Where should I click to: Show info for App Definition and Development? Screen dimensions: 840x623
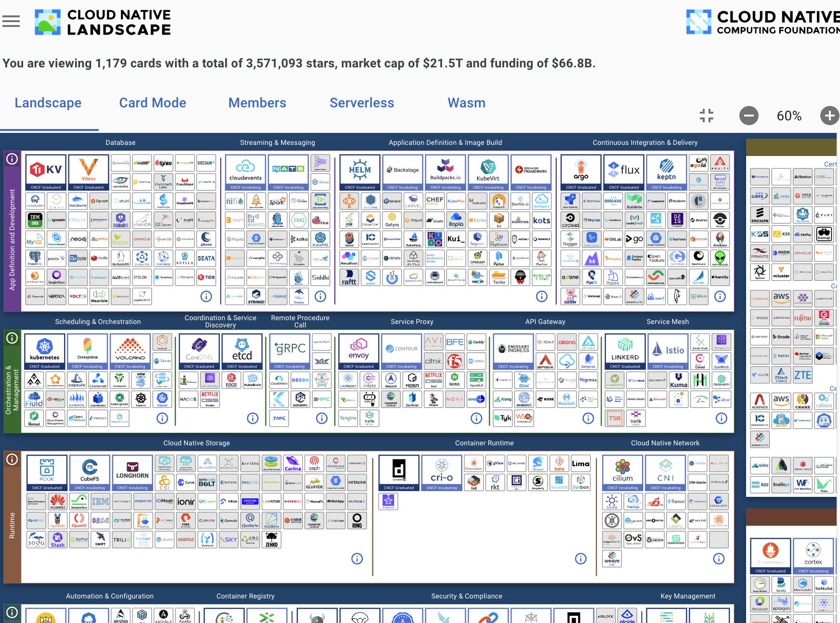pyautogui.click(x=12, y=159)
